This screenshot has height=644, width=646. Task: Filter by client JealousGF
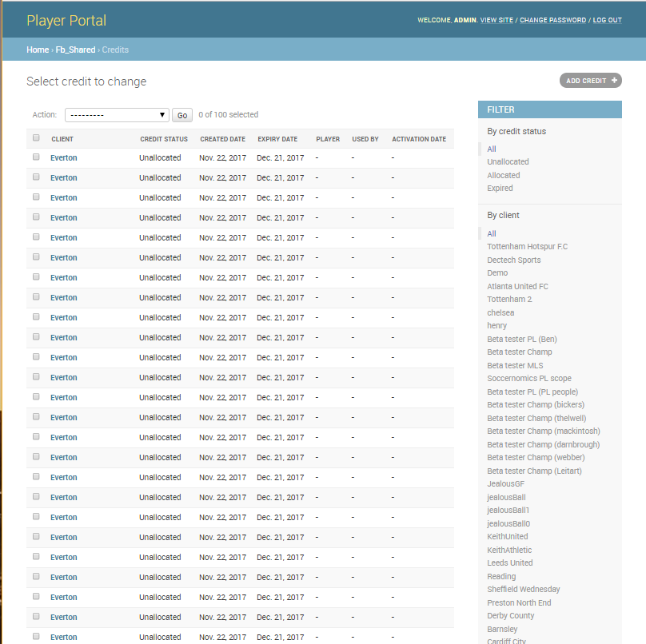[505, 484]
